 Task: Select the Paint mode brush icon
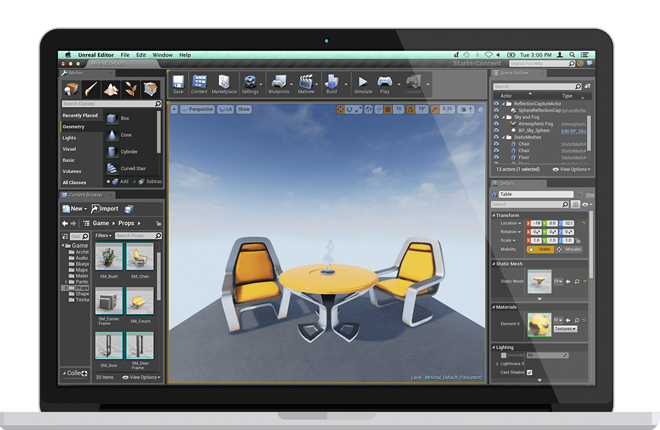coord(90,89)
